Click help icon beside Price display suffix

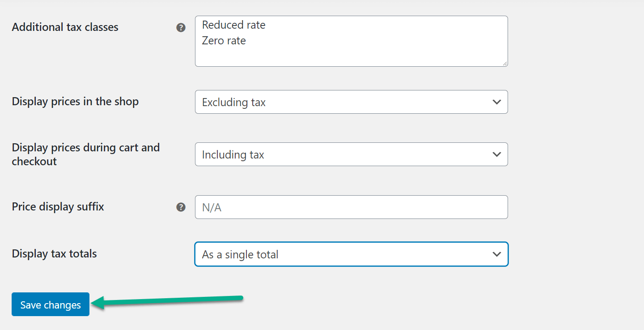pos(181,207)
